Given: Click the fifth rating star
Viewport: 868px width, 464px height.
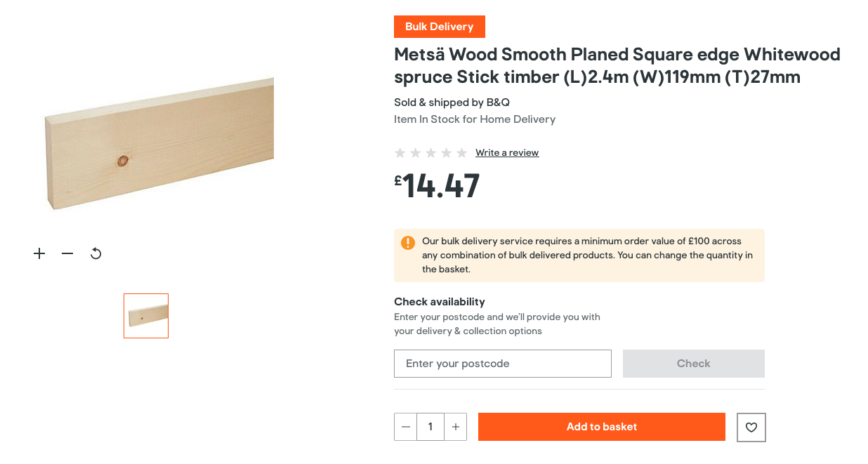Looking at the screenshot, I should (462, 152).
